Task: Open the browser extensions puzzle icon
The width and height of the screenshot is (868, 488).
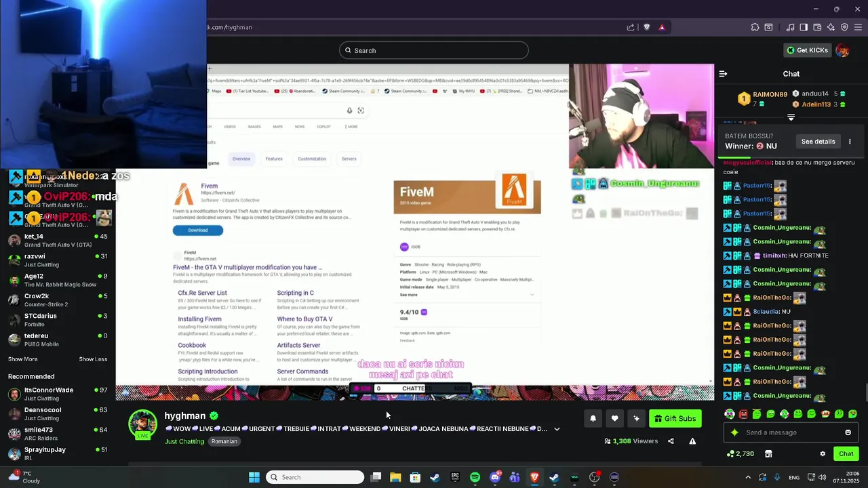Action: (x=755, y=27)
